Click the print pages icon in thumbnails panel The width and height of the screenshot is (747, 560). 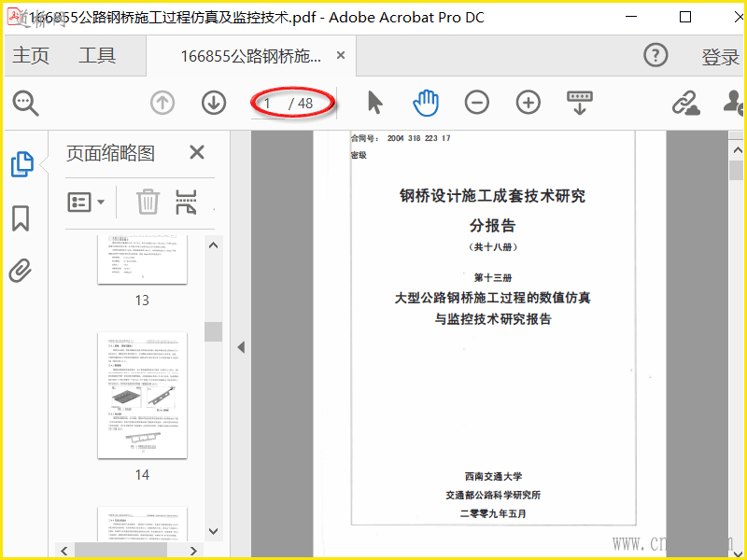[x=186, y=202]
